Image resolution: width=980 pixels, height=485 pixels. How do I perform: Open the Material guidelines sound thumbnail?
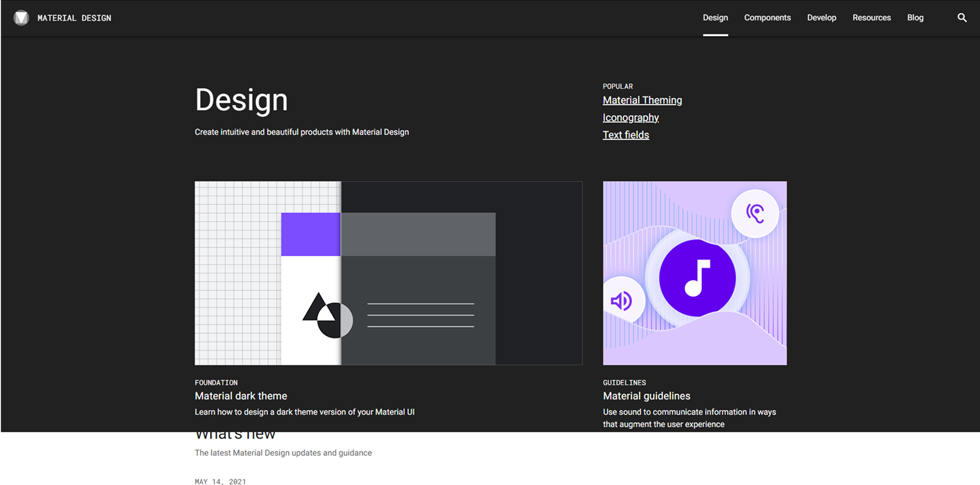point(695,273)
